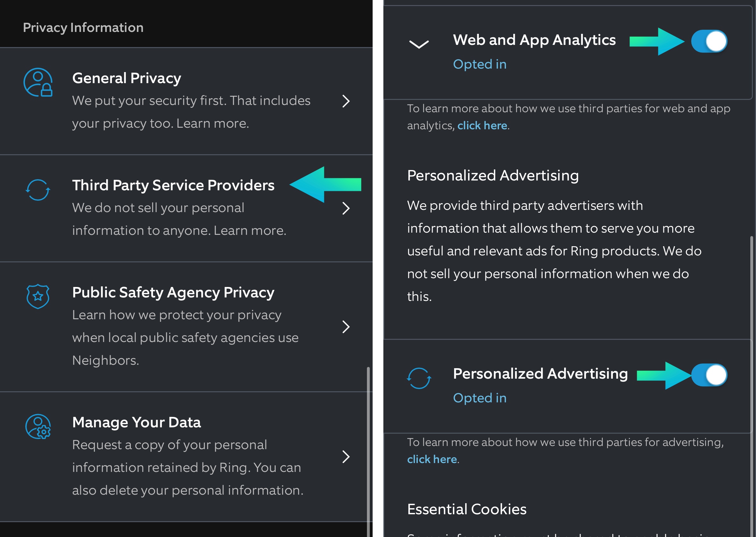756x537 pixels.
Task: Expand Manage Your Data chevron arrow
Action: 346,457
